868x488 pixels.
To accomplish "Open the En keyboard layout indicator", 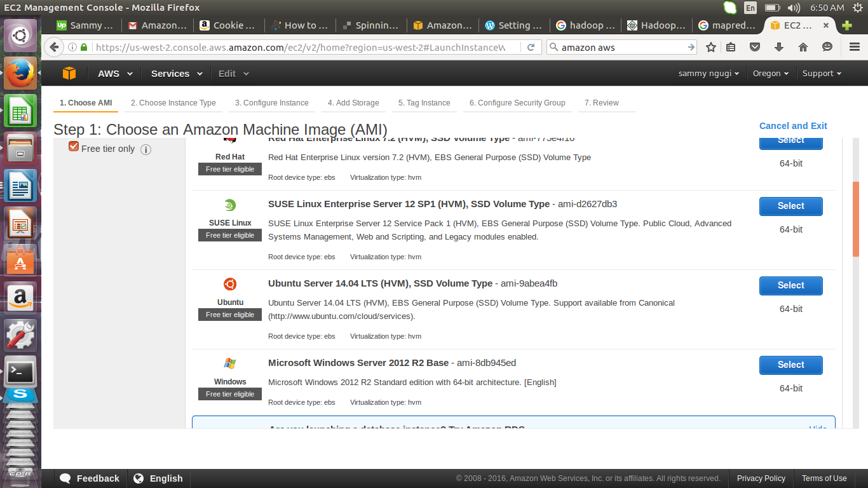I will pyautogui.click(x=750, y=8).
